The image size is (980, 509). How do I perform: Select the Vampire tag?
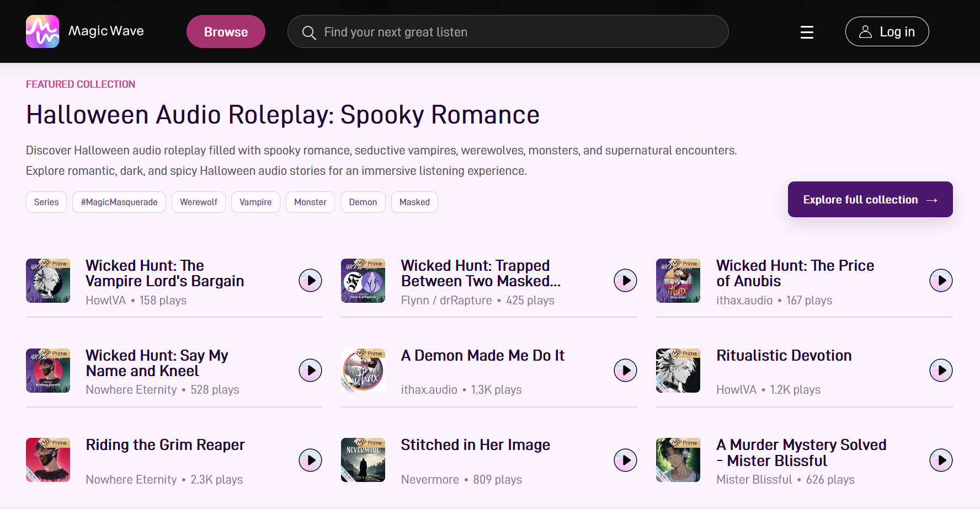[255, 202]
